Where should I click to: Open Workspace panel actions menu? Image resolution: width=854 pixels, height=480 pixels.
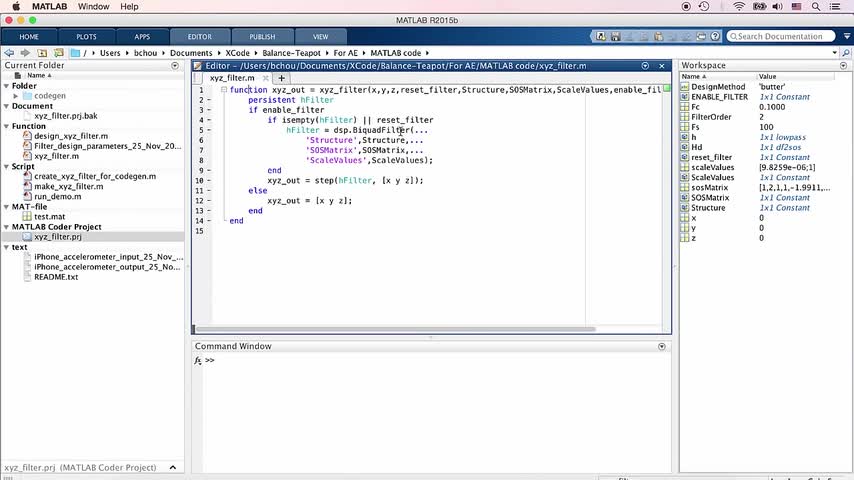click(843, 65)
